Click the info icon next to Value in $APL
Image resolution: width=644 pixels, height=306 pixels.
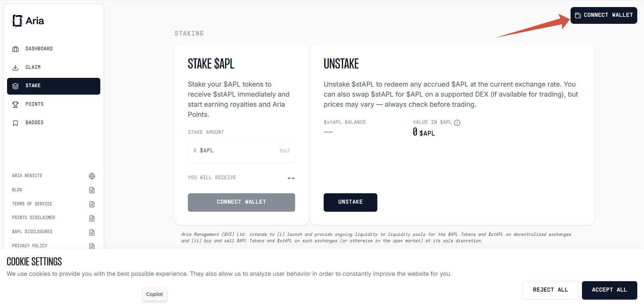pyautogui.click(x=457, y=123)
